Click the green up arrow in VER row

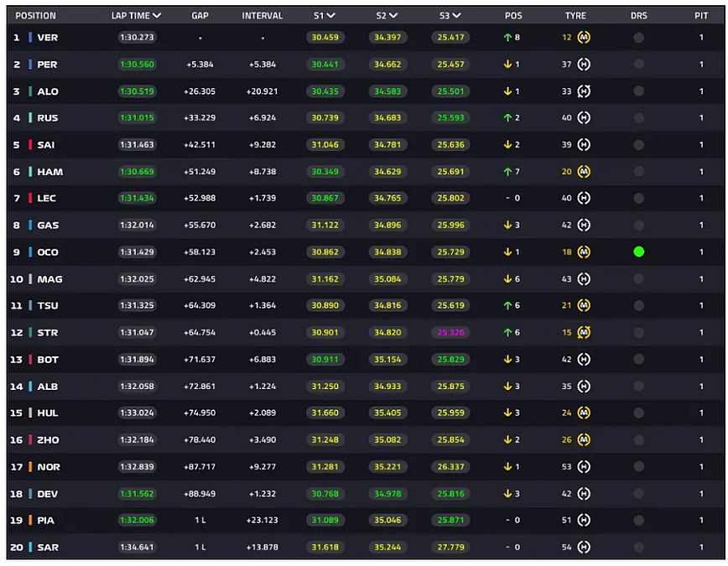[x=507, y=38]
